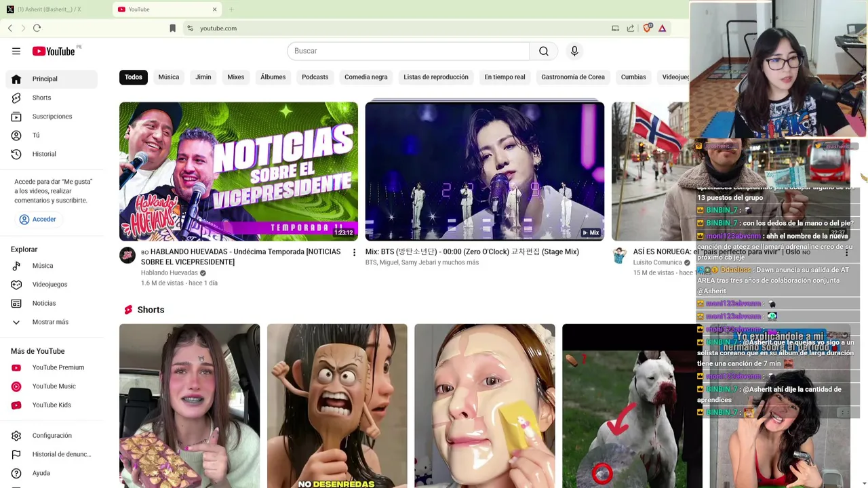The height and width of the screenshot is (488, 868).
Task: Open Suscripciones in the sidebar
Action: pyautogui.click(x=52, y=117)
